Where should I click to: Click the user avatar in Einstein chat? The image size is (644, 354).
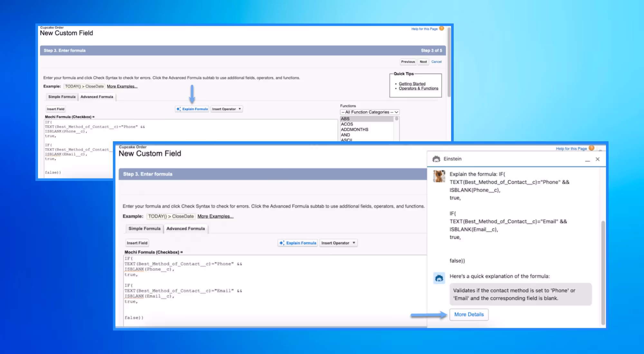(x=439, y=176)
